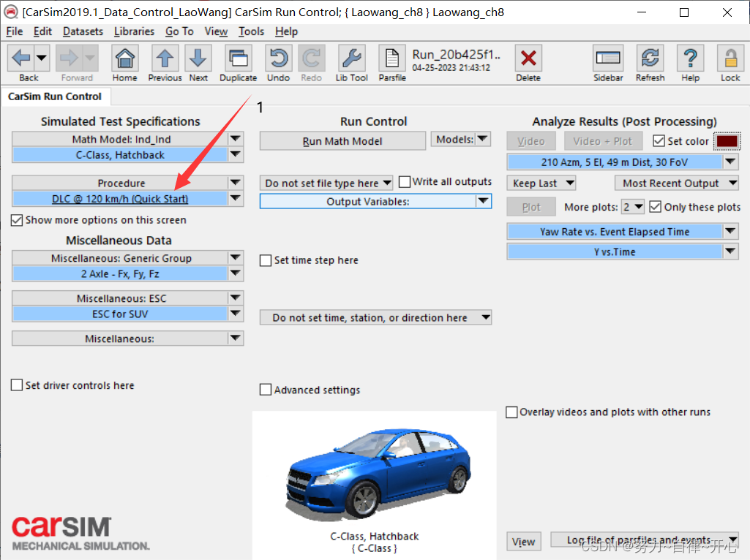Click Run Math Model button
The image size is (750, 560).
pyautogui.click(x=342, y=141)
